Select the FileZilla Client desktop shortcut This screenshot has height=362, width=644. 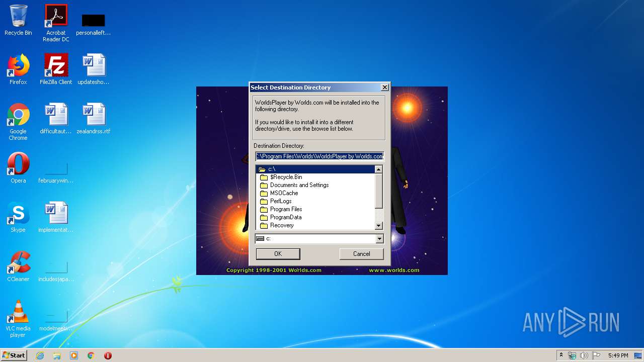point(56,69)
